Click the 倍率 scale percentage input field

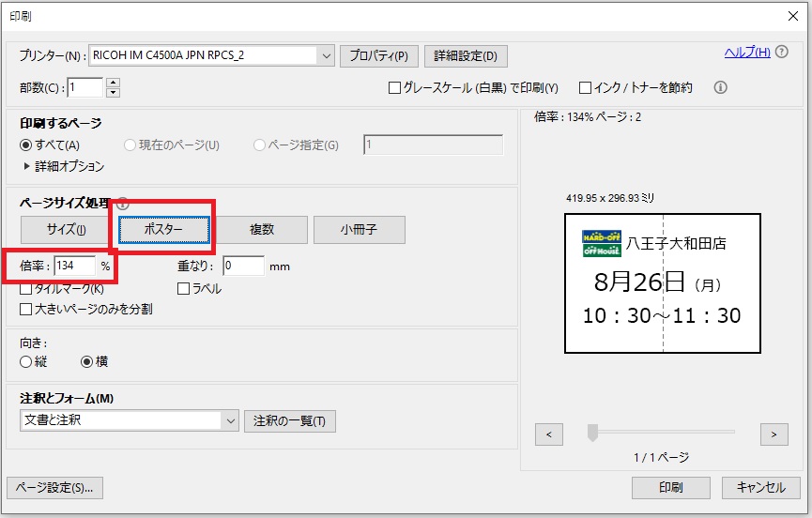tap(75, 266)
